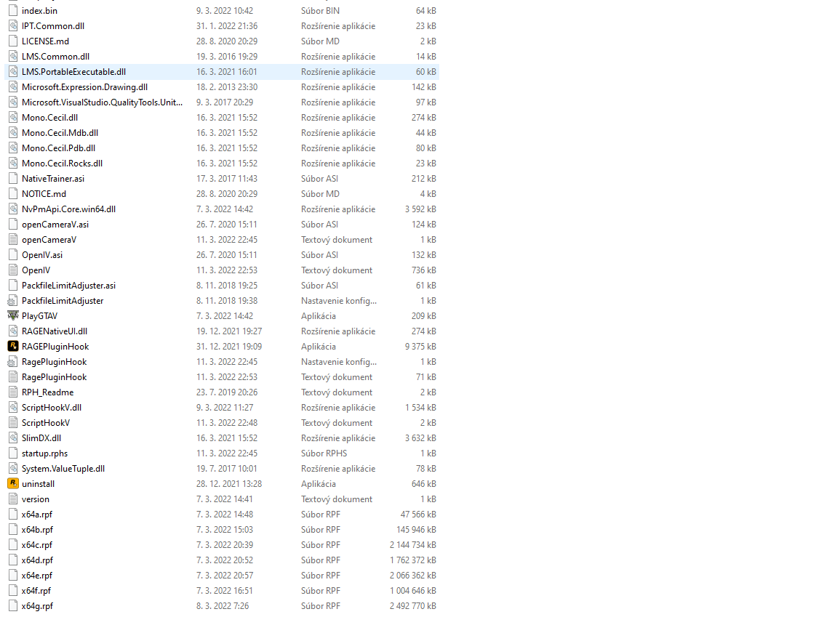This screenshot has height=625, width=840.
Task: Select Mono.Cecil.Rocks.dll file name
Action: [x=62, y=164]
